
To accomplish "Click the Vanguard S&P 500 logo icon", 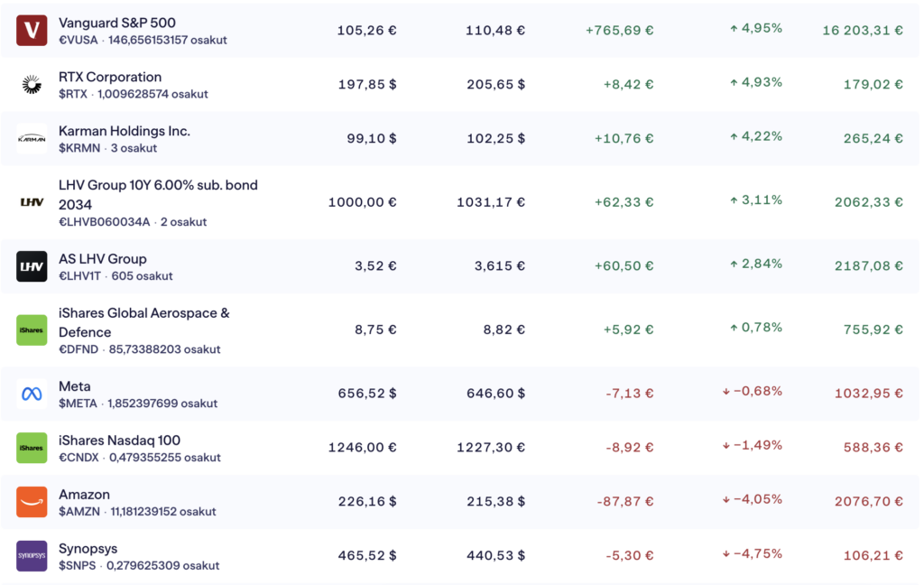I will click(32, 31).
